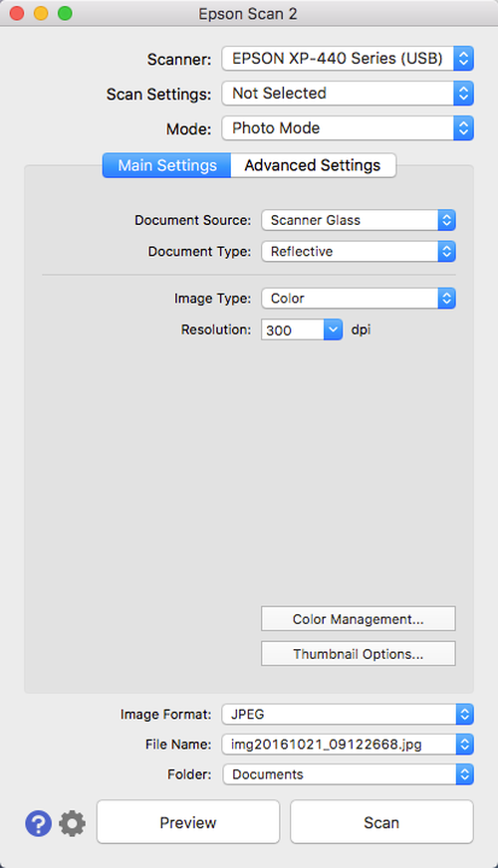
Task: Select the Image Format JPEG dropdown
Action: [x=348, y=714]
